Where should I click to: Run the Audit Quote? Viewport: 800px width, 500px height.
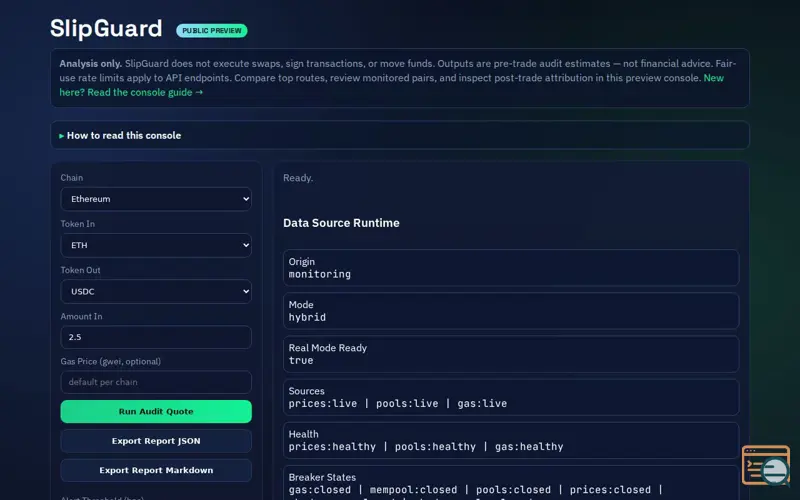(156, 411)
